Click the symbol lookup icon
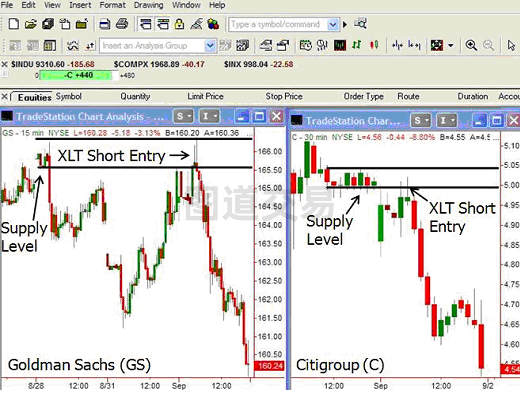Image resolution: width=520 pixels, height=405 pixels. [360, 24]
